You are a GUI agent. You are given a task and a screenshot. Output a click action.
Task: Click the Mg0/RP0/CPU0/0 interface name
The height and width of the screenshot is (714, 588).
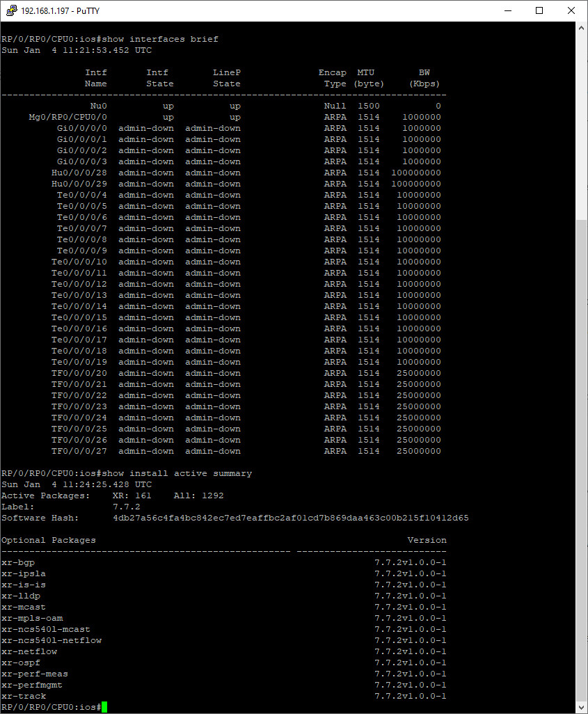point(67,117)
